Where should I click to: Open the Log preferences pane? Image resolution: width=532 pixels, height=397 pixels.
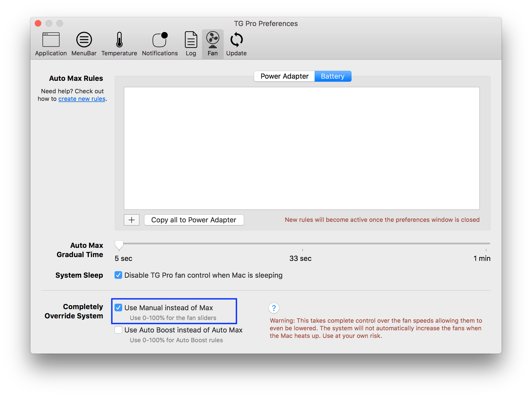coord(191,44)
